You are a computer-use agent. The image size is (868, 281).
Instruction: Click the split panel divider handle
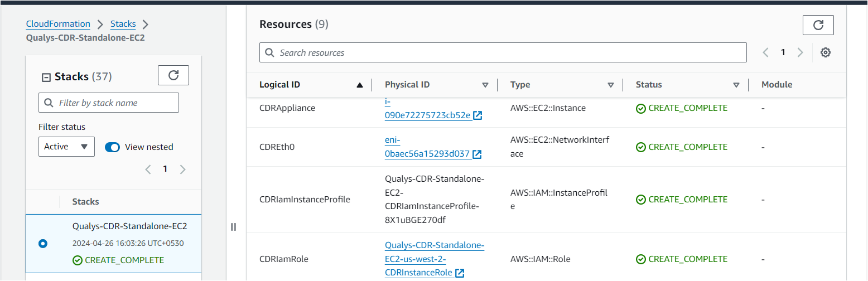tap(234, 227)
